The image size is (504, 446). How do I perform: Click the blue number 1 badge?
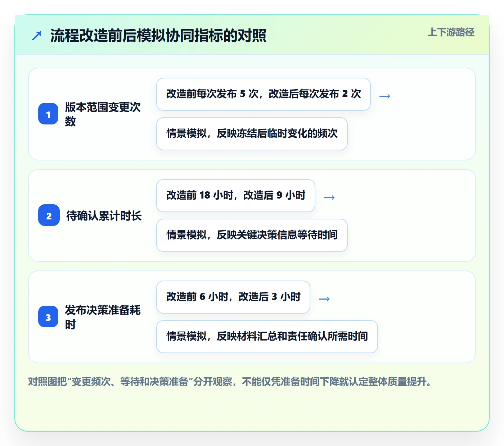point(48,114)
